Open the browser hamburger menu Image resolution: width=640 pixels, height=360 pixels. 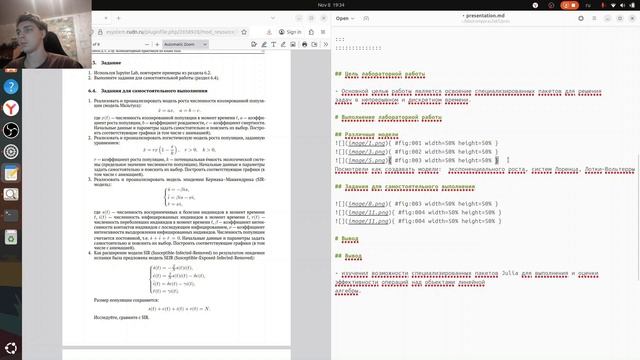[323, 32]
